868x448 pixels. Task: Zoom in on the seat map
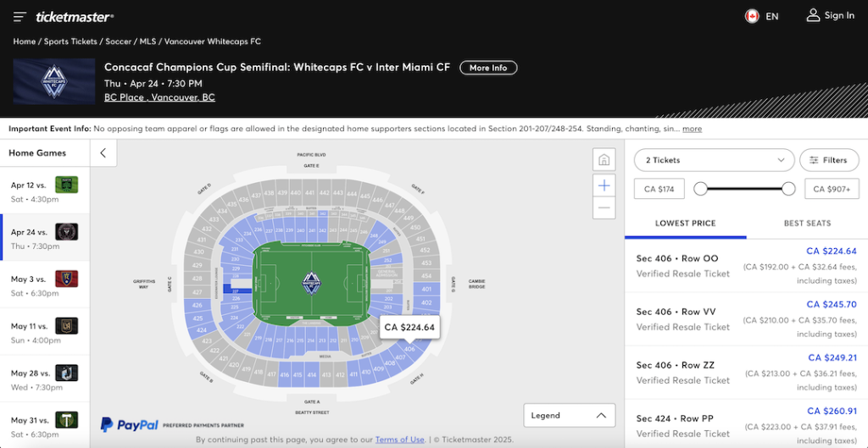click(x=604, y=185)
